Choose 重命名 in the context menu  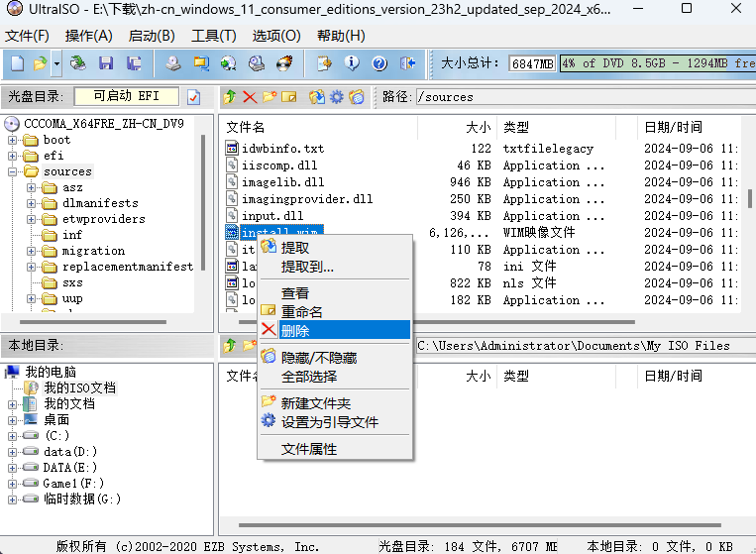point(335,312)
